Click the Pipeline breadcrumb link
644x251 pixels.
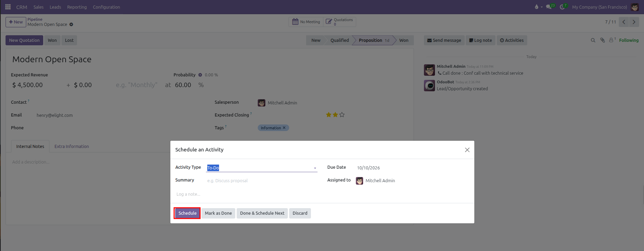[x=35, y=19]
